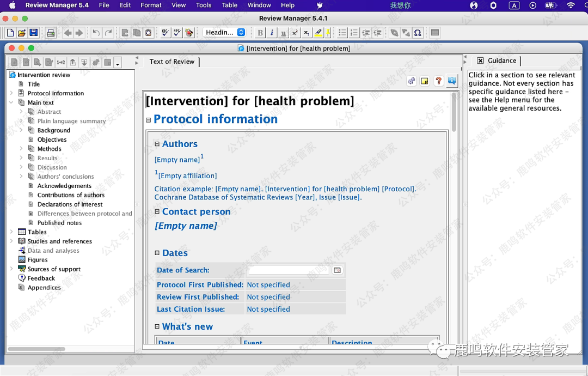Collapse the Authors section
The width and height of the screenshot is (588, 376).
click(x=157, y=144)
